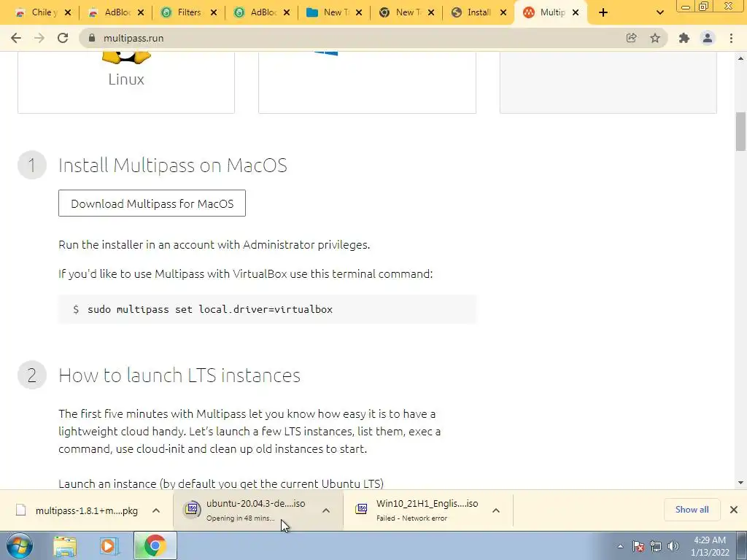
Task: Open a new tab with the plus button
Action: [603, 13]
